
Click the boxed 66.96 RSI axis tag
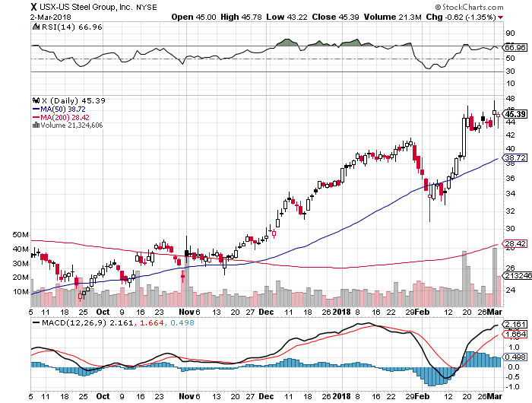click(515, 47)
